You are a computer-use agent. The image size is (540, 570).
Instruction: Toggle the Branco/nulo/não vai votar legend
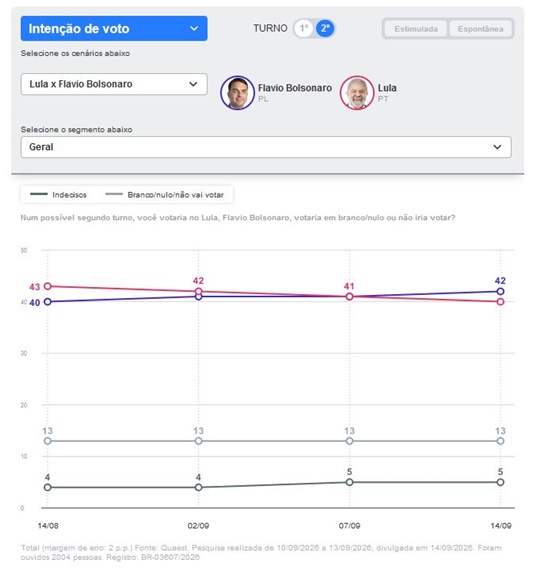(164, 194)
